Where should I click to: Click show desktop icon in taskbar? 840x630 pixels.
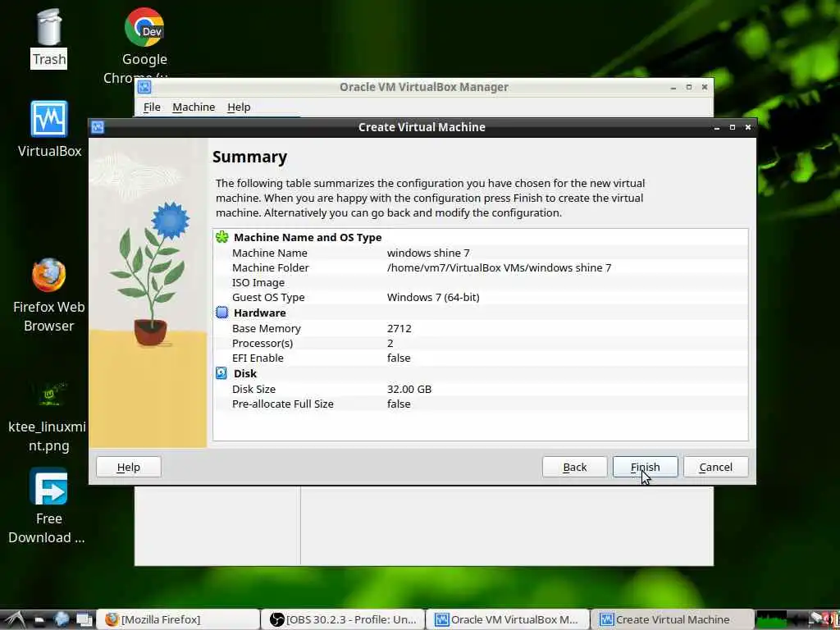click(x=84, y=619)
